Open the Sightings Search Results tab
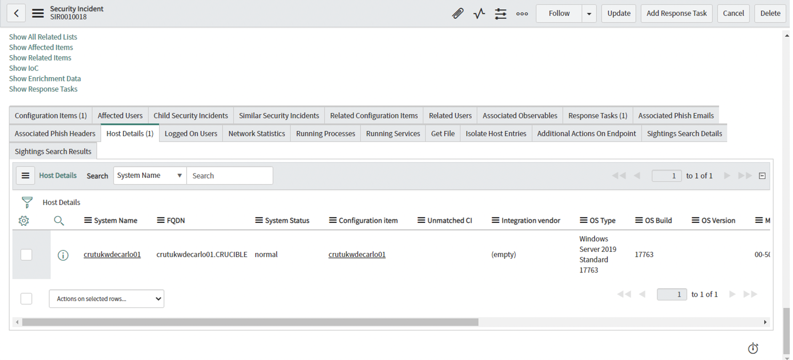This screenshot has width=793, height=360. pyautogui.click(x=53, y=152)
